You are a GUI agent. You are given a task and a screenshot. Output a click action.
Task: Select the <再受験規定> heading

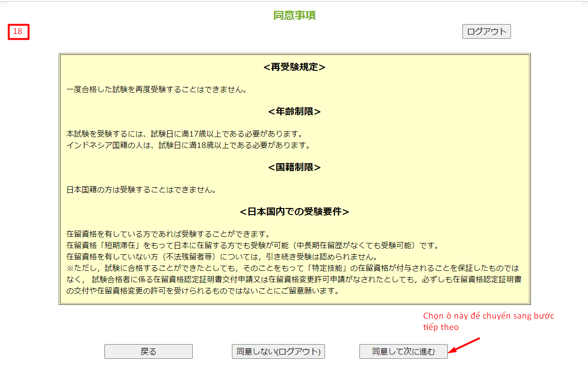point(294,67)
